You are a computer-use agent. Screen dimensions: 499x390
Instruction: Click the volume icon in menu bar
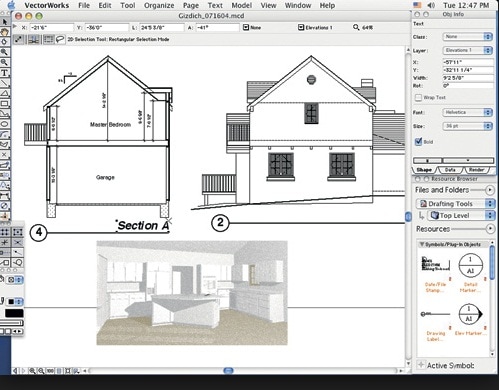431,5
